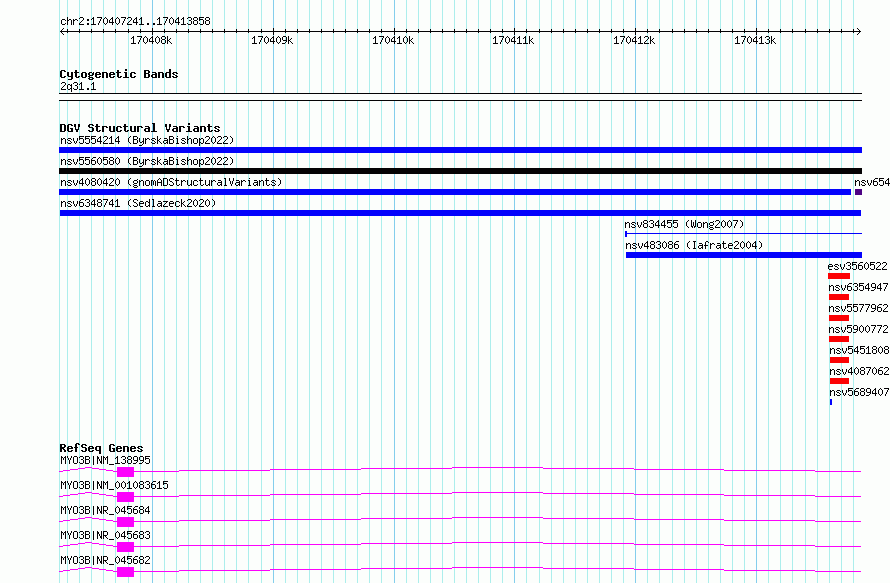Select the red esv3560522 variant glyph
This screenshot has height=583, width=890.
[839, 276]
